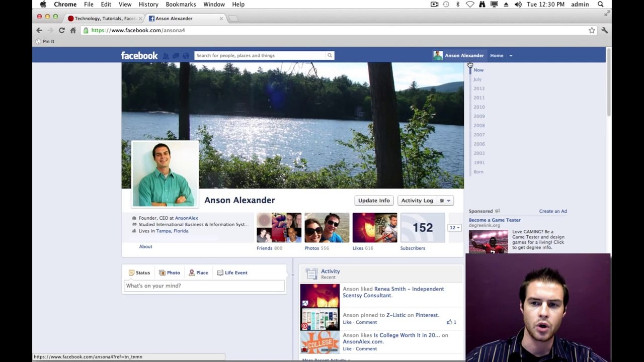
Task: Click the browser forward arrow
Action: coord(50,30)
